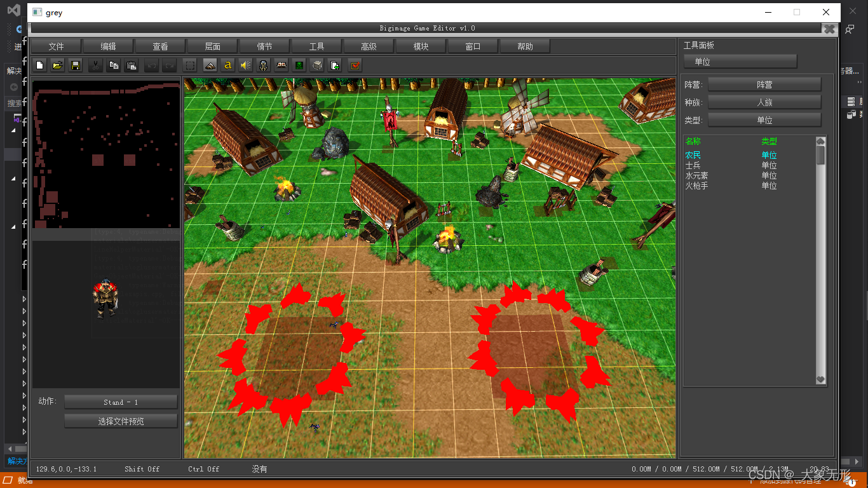868x488 pixels.
Task: Open the 阵营 faction selector button
Action: (x=764, y=85)
